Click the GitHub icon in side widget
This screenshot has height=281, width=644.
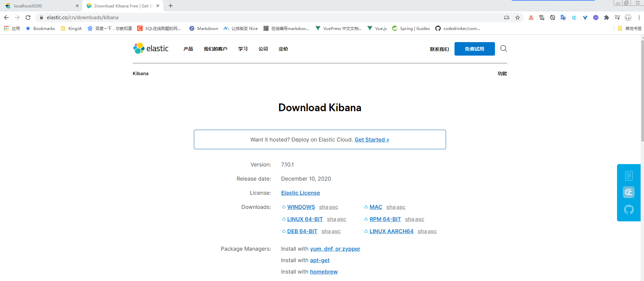(629, 210)
